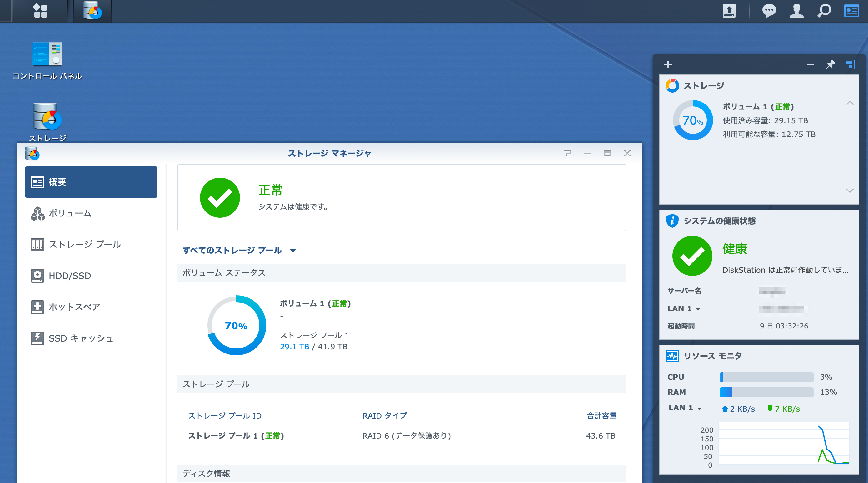Open the Main Menu grid icon

[40, 11]
